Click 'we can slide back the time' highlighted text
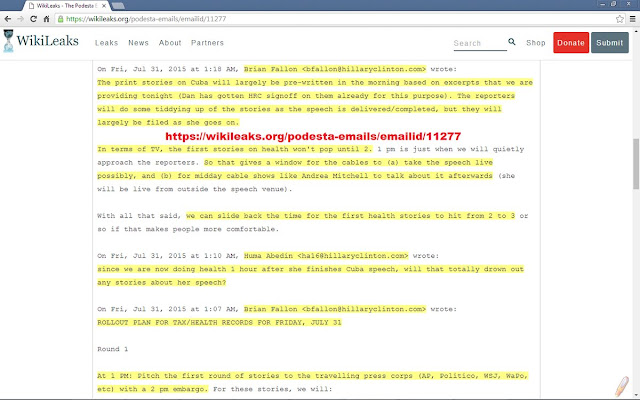The width and height of the screenshot is (640, 400). [x=351, y=216]
